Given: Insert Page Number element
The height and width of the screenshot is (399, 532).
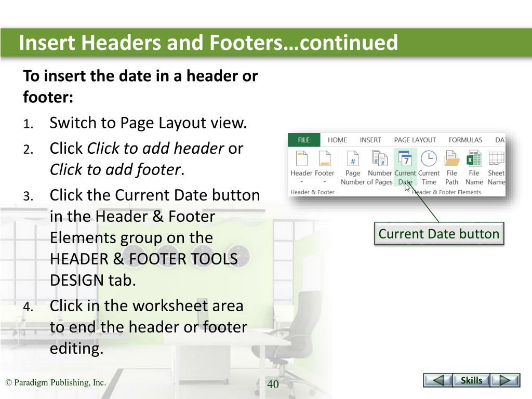Looking at the screenshot, I should point(353,168).
